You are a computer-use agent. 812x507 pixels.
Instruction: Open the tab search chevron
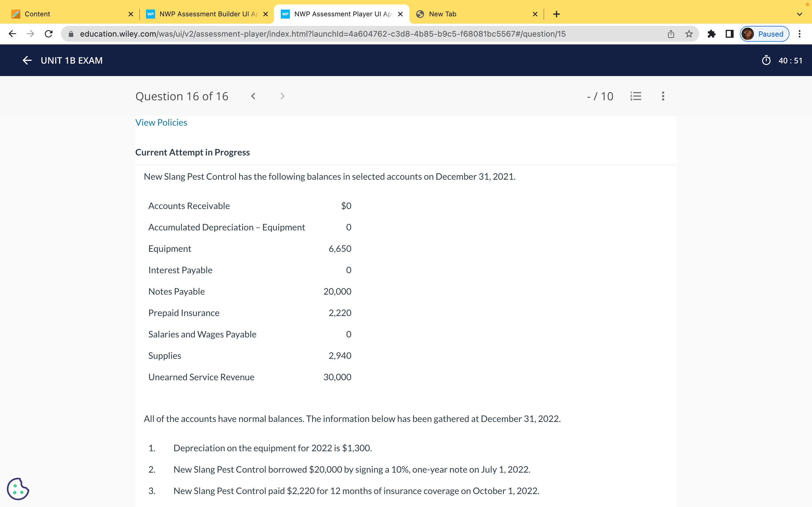click(x=800, y=14)
